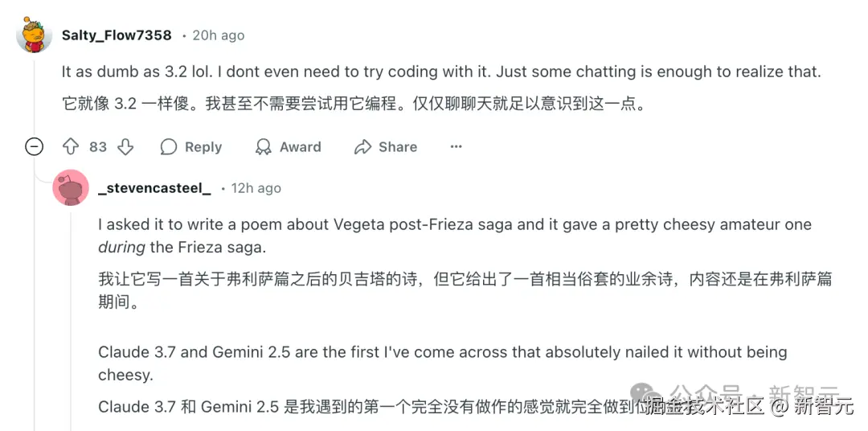Downvote the Salty_Flow7358 comment
This screenshot has width=868, height=431.
(125, 147)
